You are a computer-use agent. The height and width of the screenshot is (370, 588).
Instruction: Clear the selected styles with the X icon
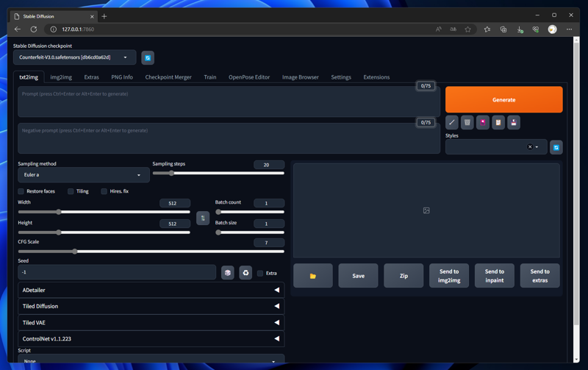point(530,146)
